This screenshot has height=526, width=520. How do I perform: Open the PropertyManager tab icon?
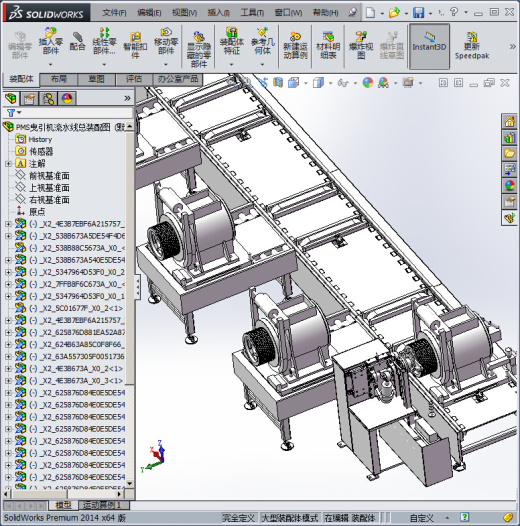[29, 99]
